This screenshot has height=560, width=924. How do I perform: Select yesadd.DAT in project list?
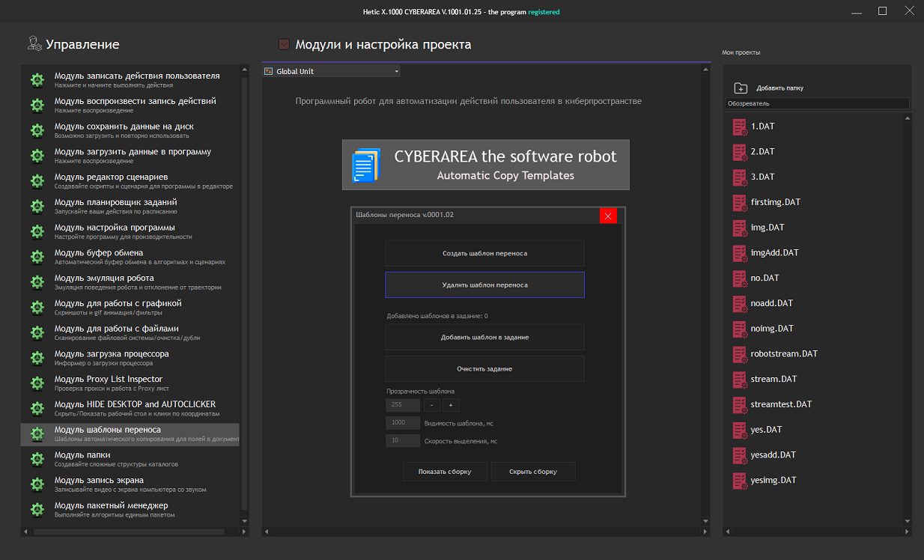[x=773, y=455]
